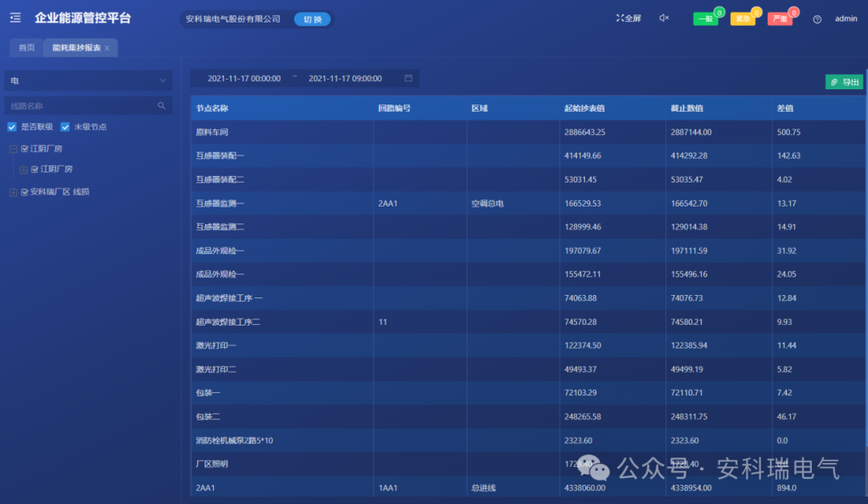
Task: Click the 回路编号 column header
Action: [394, 109]
